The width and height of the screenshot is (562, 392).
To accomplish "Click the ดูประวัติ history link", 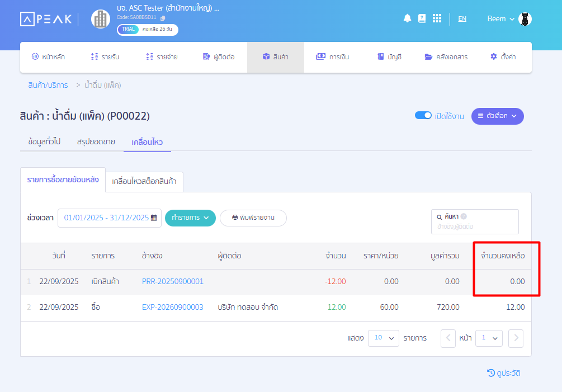I will tap(504, 373).
